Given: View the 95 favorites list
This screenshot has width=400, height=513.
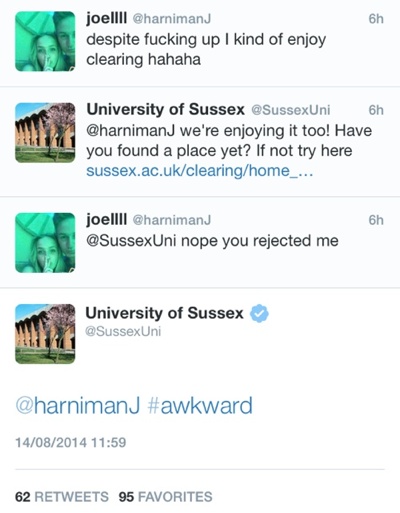Looking at the screenshot, I should point(165,497).
